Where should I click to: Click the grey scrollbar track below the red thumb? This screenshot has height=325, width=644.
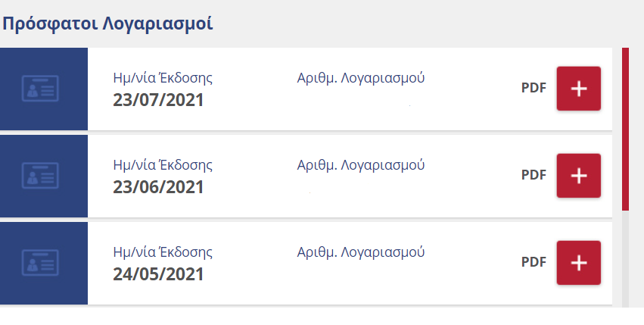(625, 259)
